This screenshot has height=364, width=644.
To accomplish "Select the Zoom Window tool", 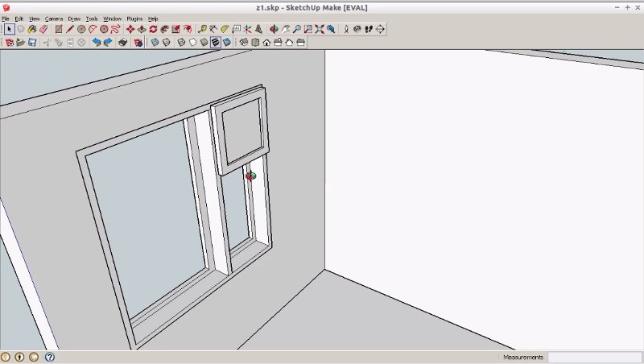I will pos(308,29).
